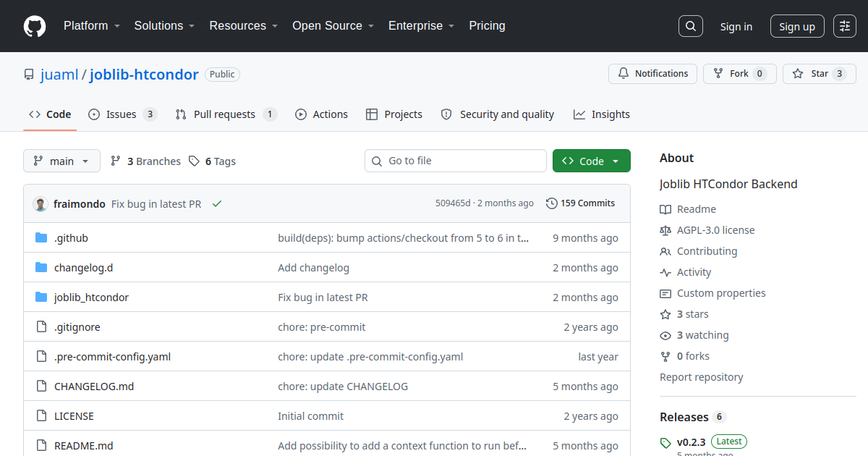Click the Activity pulse icon
Image resolution: width=868 pixels, height=456 pixels.
665,272
